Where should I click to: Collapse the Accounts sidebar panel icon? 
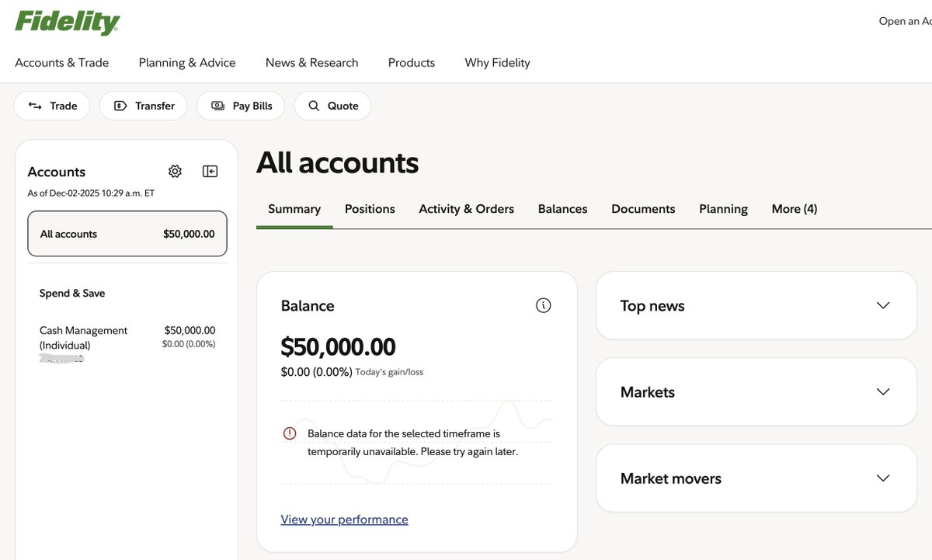210,171
